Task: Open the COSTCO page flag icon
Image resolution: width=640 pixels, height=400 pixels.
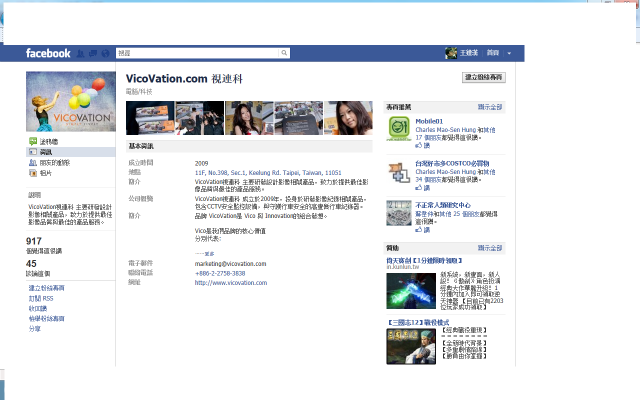Action: click(399, 171)
